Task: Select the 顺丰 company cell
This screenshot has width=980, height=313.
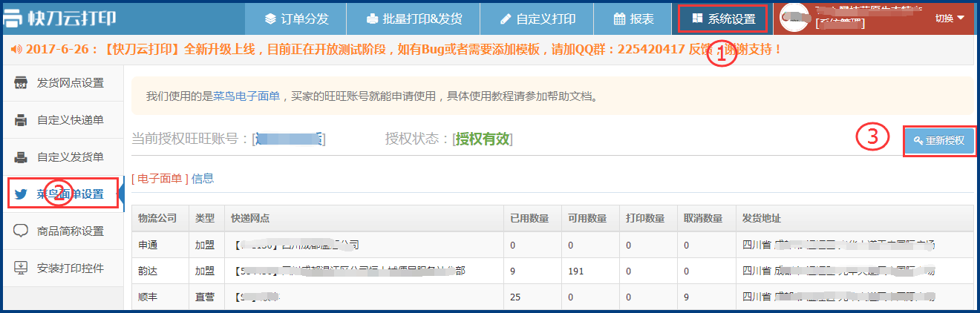Action: (148, 296)
